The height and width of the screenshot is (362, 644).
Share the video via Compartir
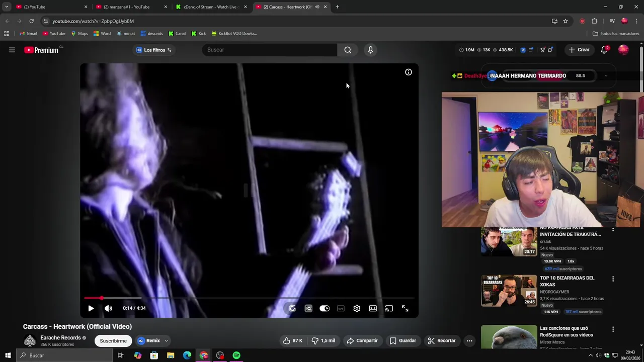[x=362, y=341]
